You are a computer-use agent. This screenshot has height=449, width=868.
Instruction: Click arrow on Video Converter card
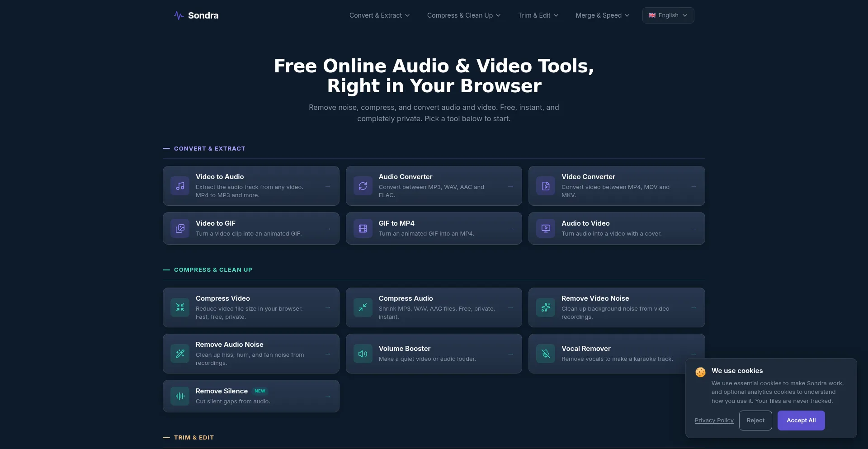(693, 186)
